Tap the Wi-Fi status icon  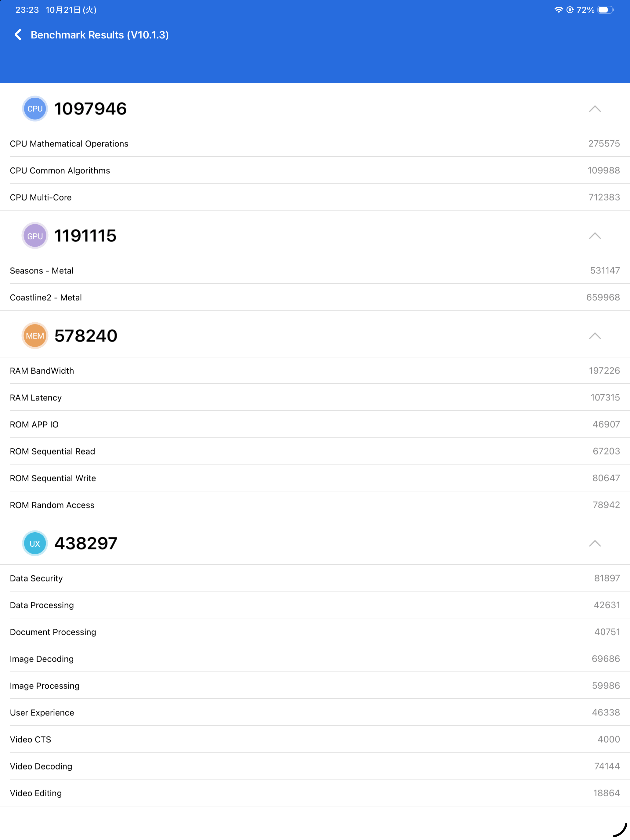(x=558, y=10)
